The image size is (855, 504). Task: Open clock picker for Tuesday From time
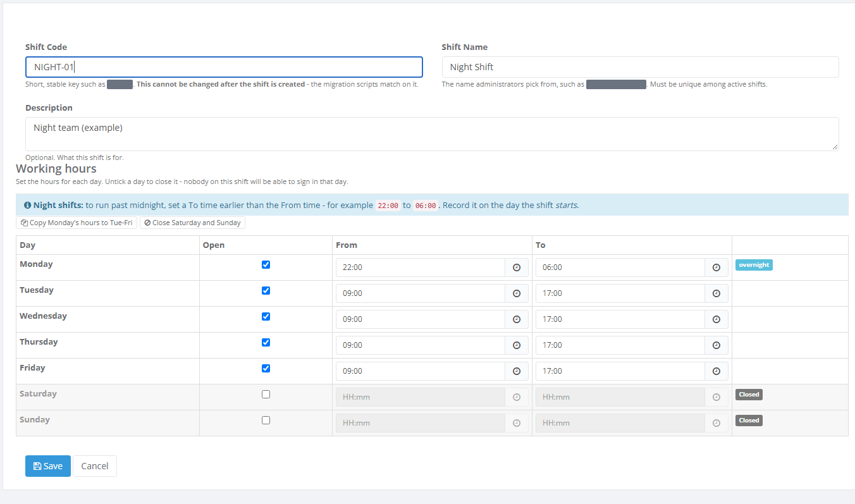tap(517, 293)
